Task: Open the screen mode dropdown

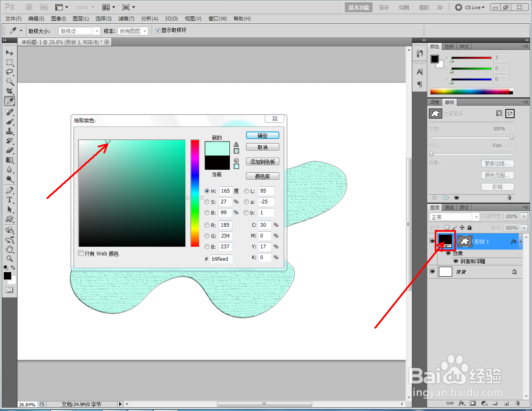Action: coord(128,7)
